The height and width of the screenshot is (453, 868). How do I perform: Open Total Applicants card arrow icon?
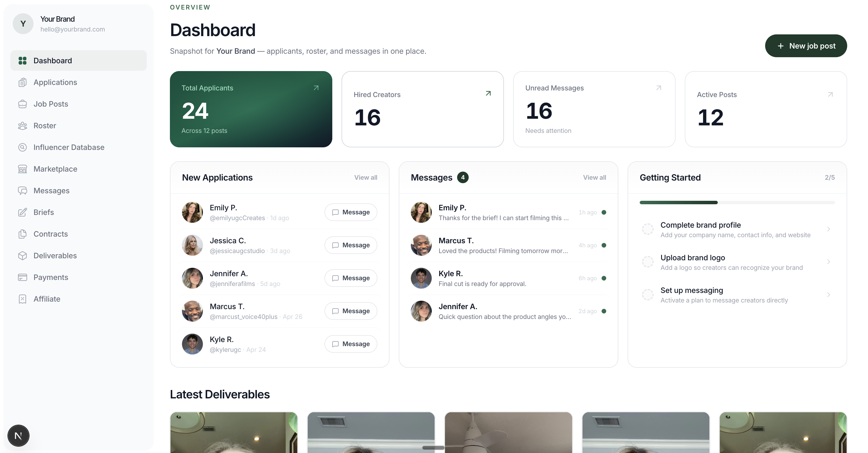click(316, 88)
